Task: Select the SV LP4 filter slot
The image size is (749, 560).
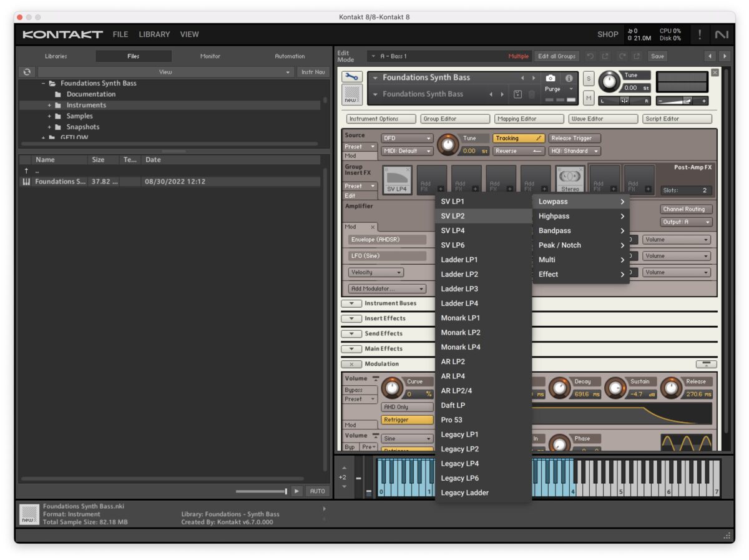Action: [x=397, y=179]
